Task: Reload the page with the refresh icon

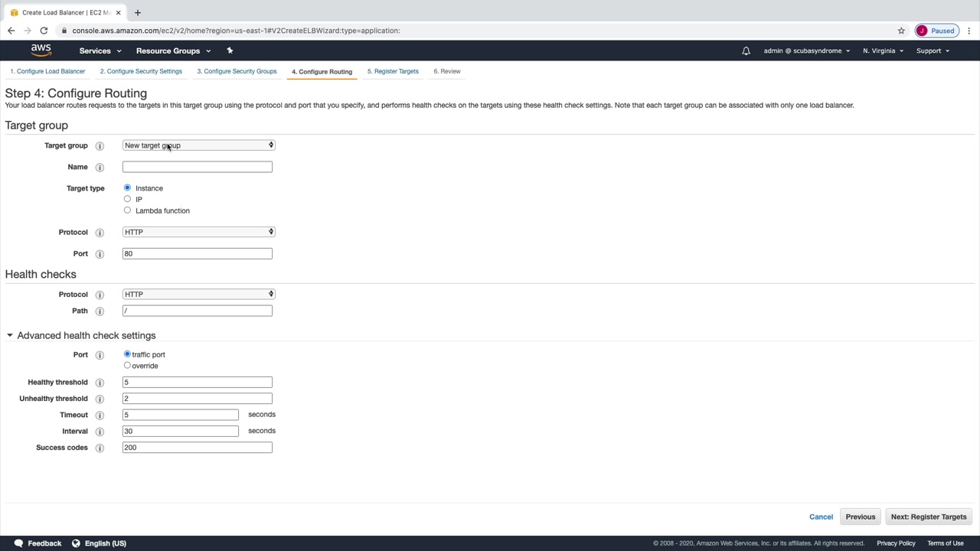Action: tap(44, 31)
